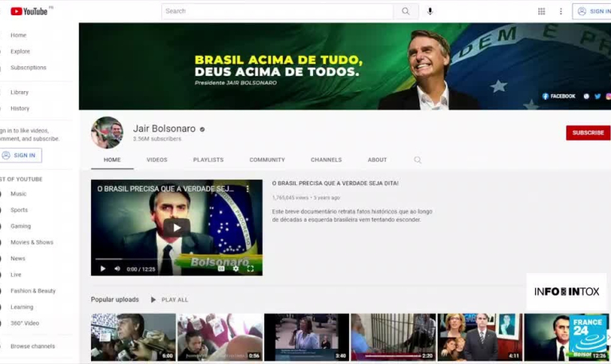Image resolution: width=611 pixels, height=364 pixels.
Task: Switch to the Home channel tab
Action: pos(113,160)
